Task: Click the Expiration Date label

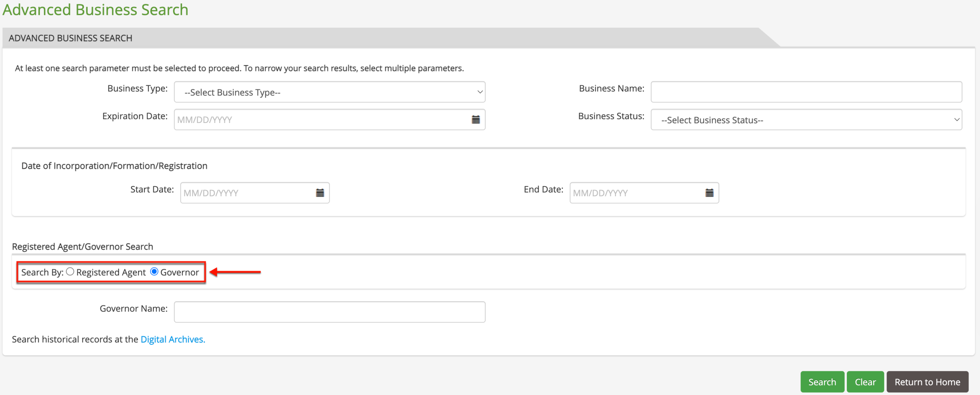Action: (x=135, y=116)
